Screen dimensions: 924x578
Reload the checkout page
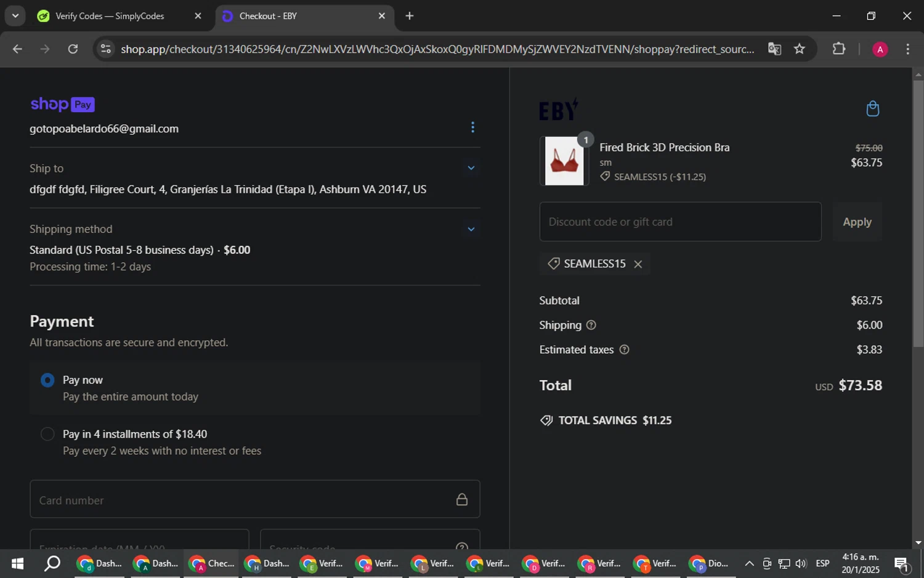(73, 49)
